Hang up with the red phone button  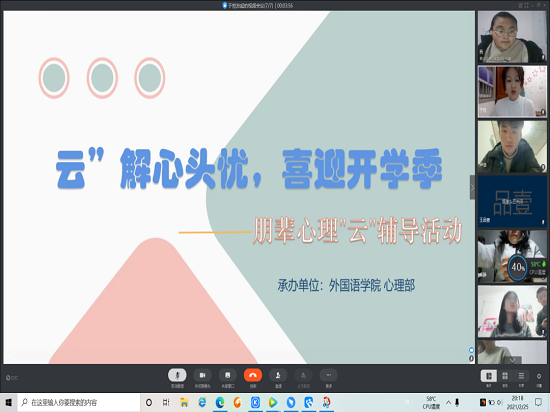[x=253, y=375]
